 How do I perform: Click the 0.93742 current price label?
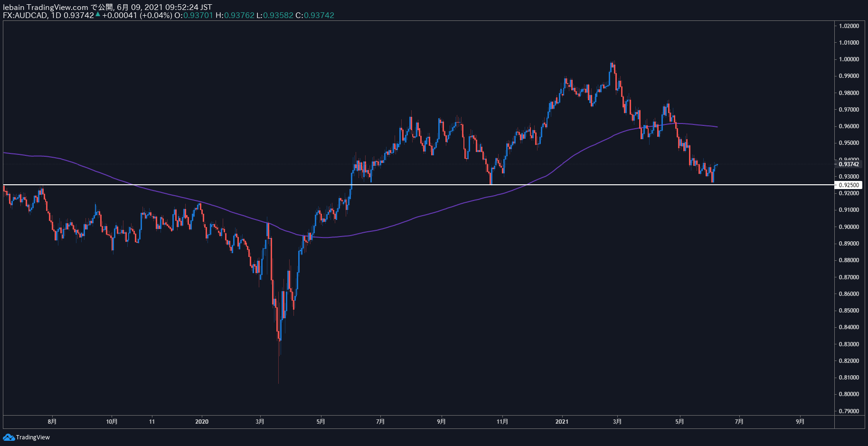pyautogui.click(x=849, y=164)
